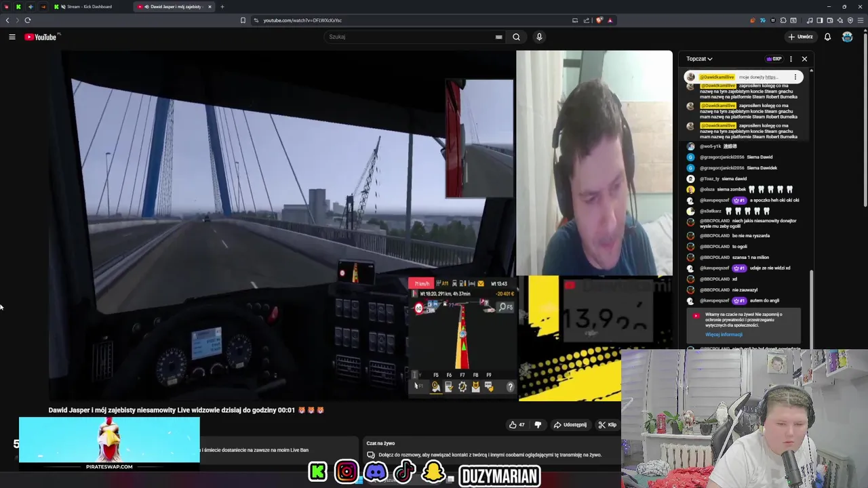
Task: Switch to the Stream - Kick Dashboard tab
Action: 89,7
